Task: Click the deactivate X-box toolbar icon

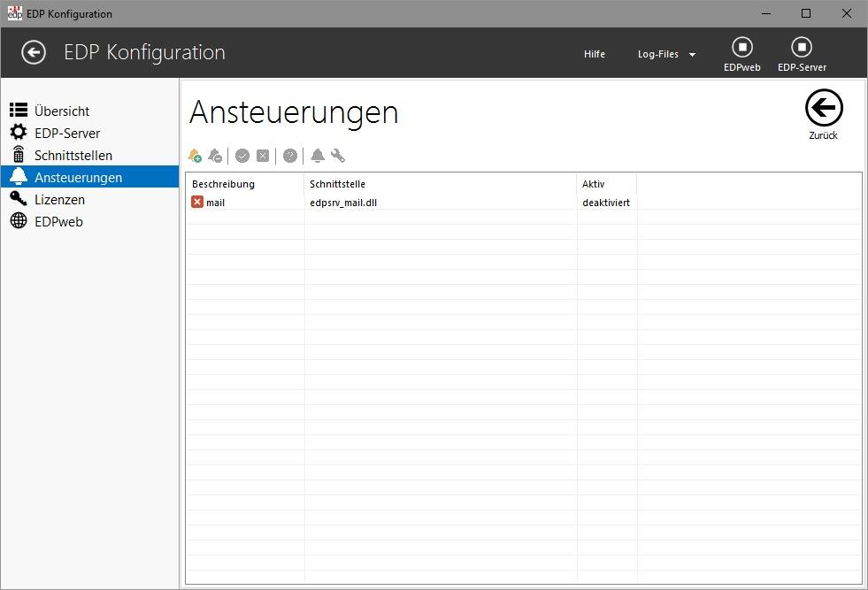Action: (x=263, y=156)
